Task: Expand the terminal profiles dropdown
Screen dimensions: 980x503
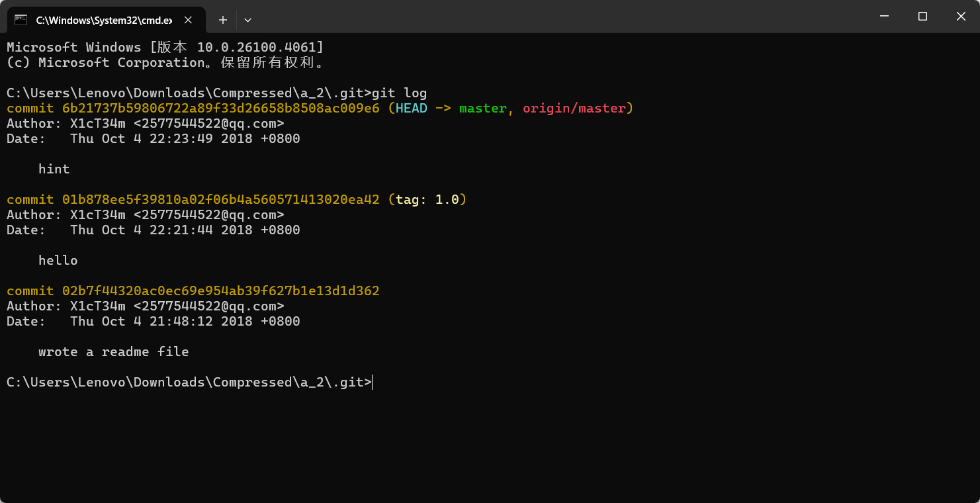Action: (x=247, y=20)
